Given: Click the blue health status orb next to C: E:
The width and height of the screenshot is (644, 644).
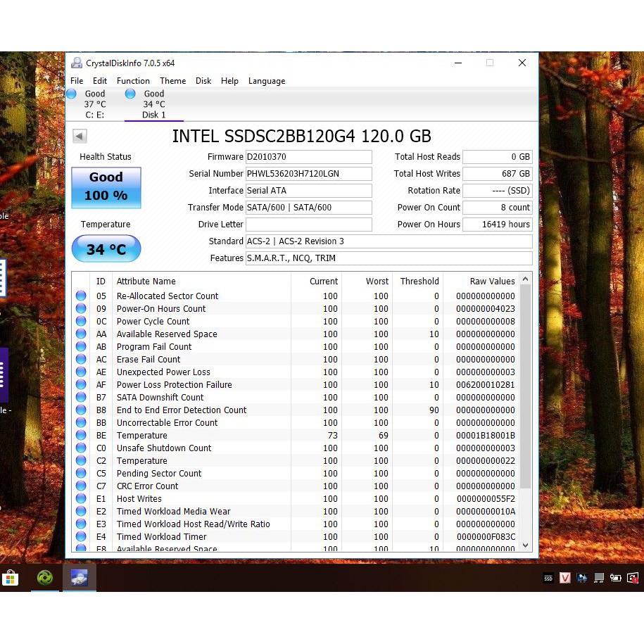Looking at the screenshot, I should (71, 93).
